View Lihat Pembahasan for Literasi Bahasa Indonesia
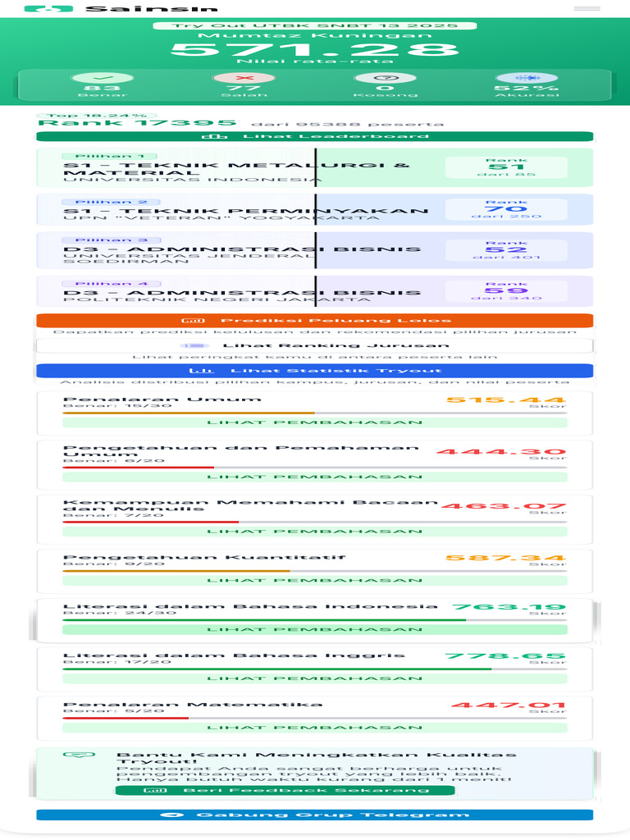The width and height of the screenshot is (630, 840). [x=314, y=629]
